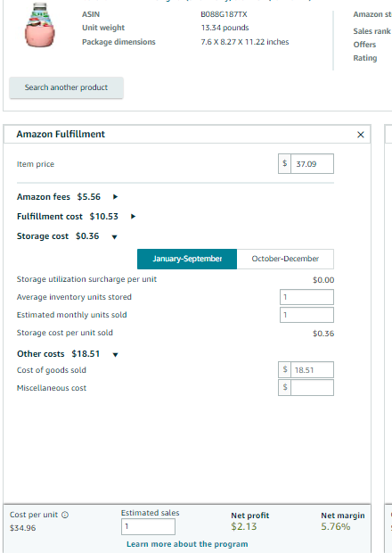This screenshot has height=553, width=392.
Task: Switch to October-December storage period
Action: click(285, 259)
